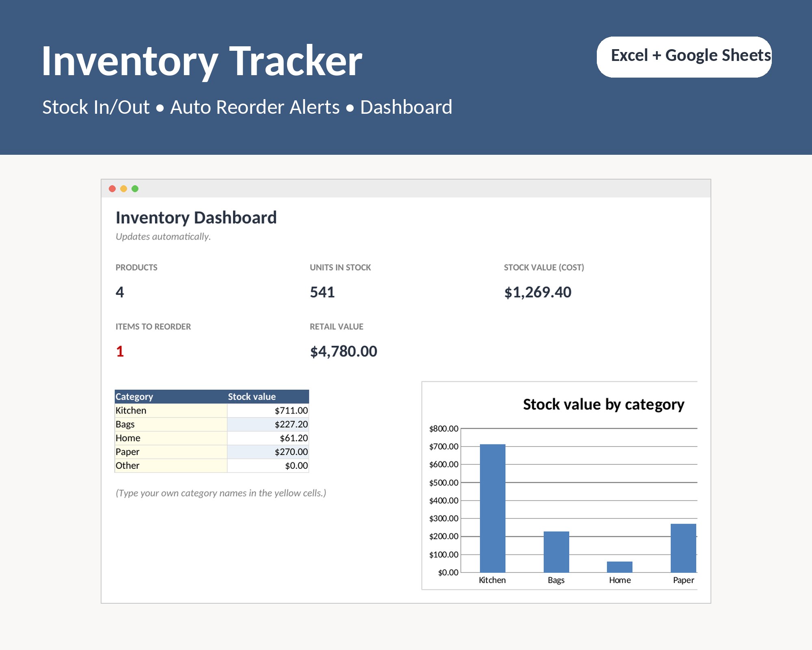Click the ITEMS TO REORDER label
Screen dimensions: 812x650
coord(153,327)
